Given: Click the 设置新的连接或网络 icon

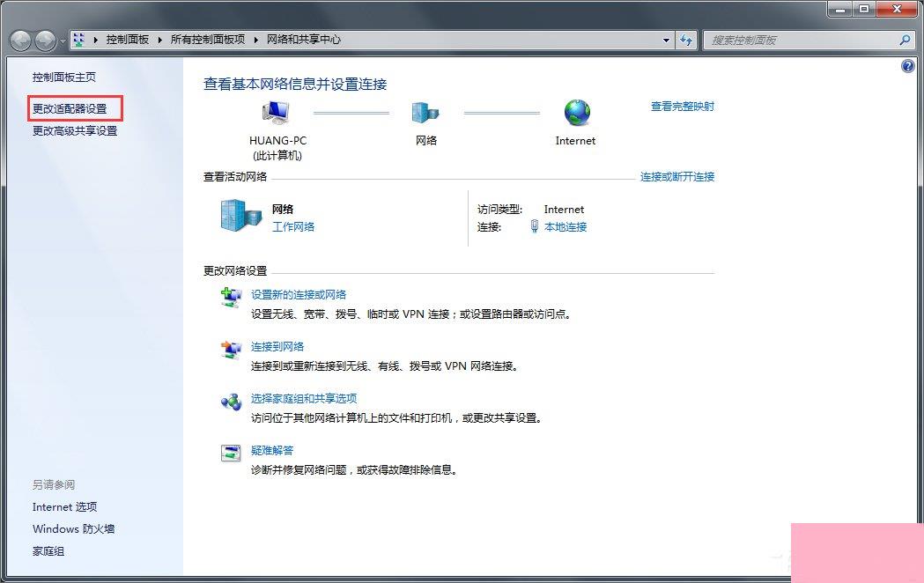Looking at the screenshot, I should [x=231, y=297].
